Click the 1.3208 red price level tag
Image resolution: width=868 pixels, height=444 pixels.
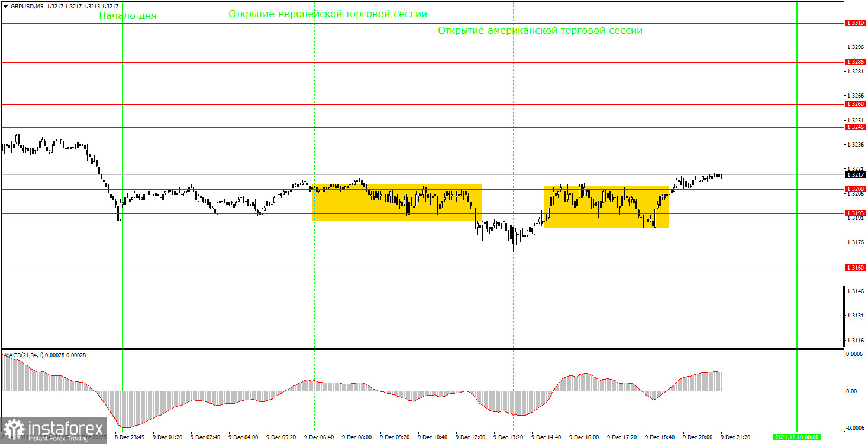point(856,189)
